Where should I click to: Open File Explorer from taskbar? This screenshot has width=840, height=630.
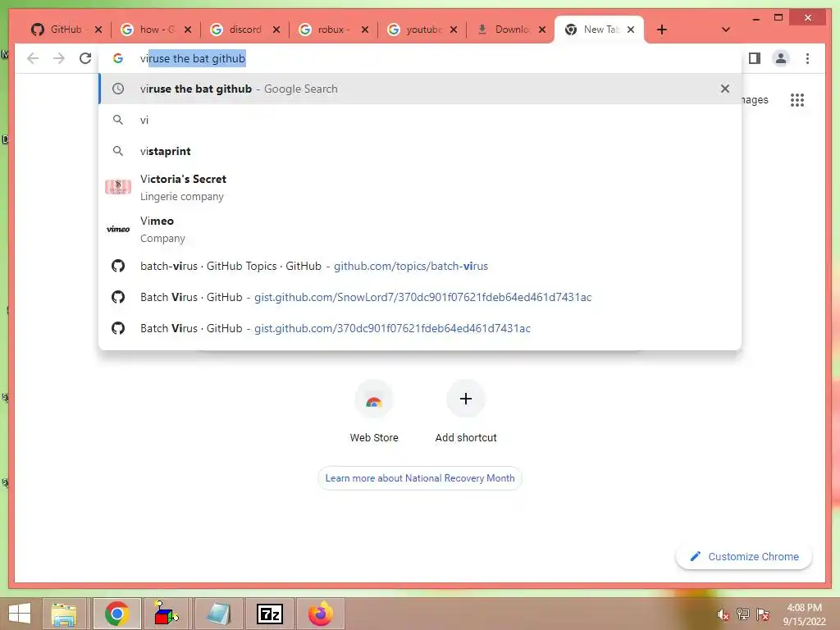(64, 614)
